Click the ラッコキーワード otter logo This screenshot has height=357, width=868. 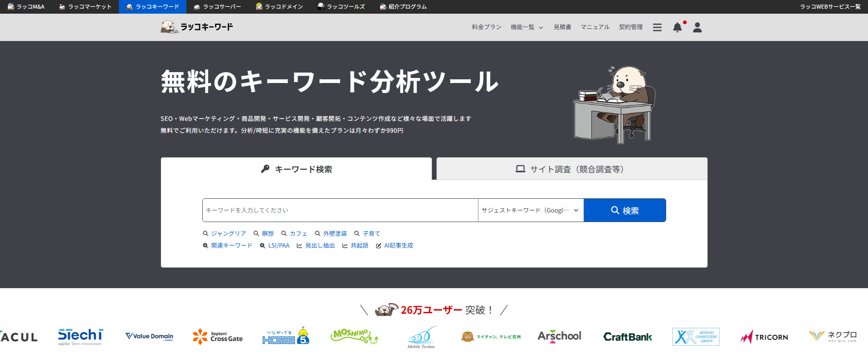pyautogui.click(x=197, y=27)
